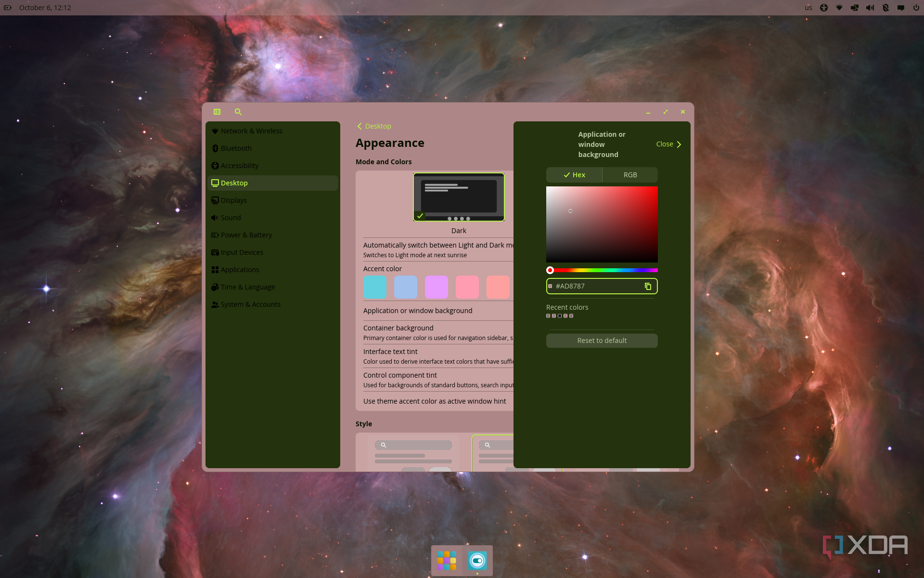924x578 pixels.
Task: Open the app library in the dock
Action: (x=447, y=561)
